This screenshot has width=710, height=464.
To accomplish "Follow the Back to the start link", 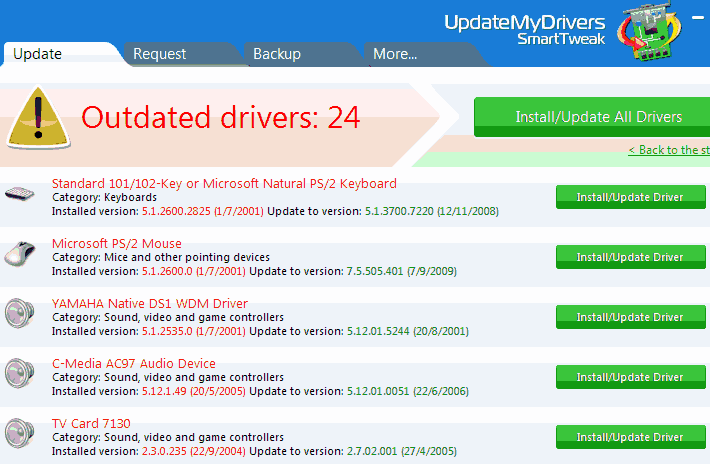I will (x=669, y=150).
